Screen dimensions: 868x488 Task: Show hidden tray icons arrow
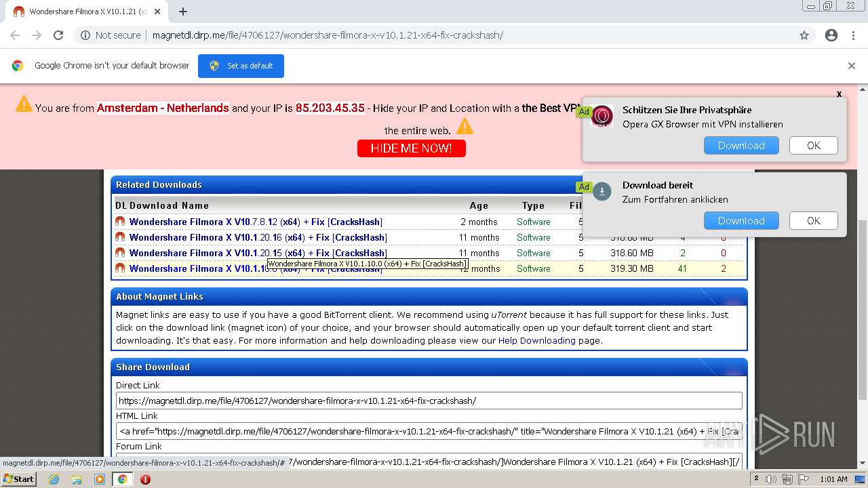tap(757, 479)
